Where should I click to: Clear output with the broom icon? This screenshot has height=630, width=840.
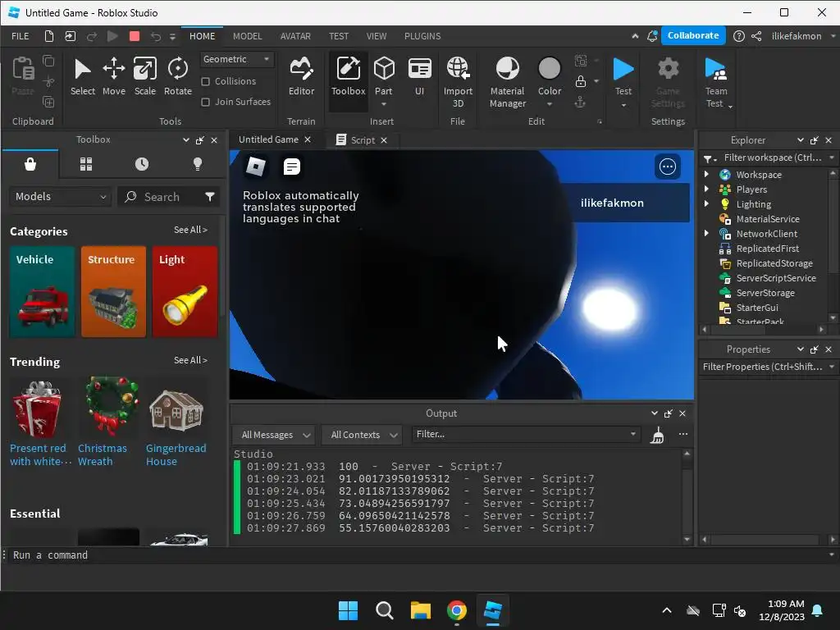(x=657, y=435)
